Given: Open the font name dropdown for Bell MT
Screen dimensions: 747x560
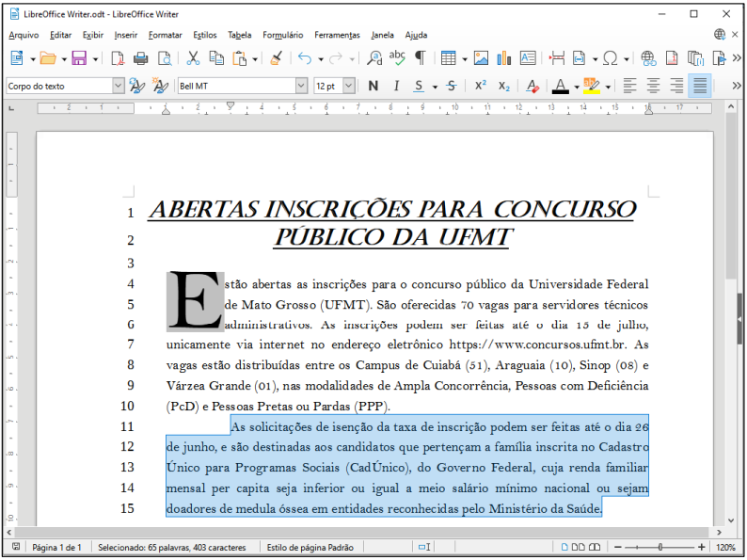Looking at the screenshot, I should tap(301, 86).
